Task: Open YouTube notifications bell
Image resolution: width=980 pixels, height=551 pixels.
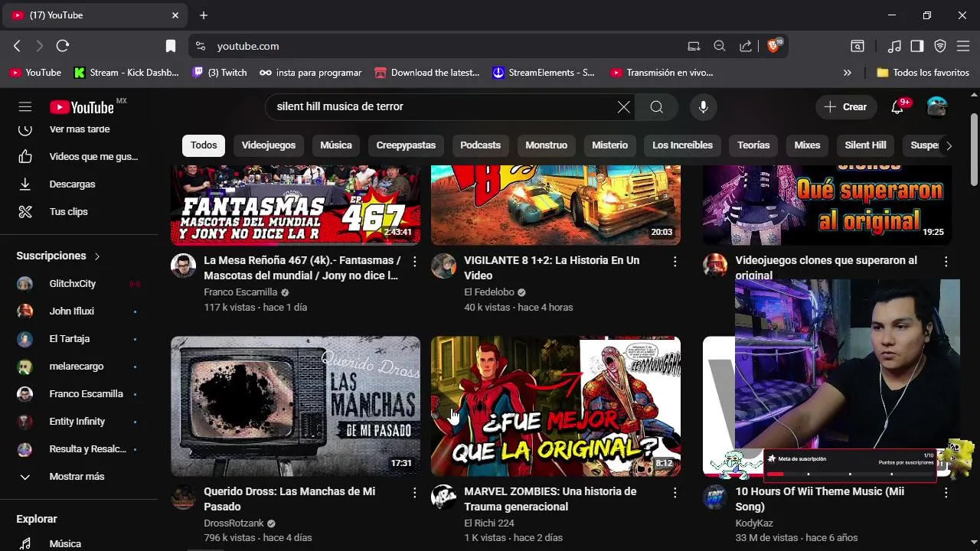Action: [897, 107]
